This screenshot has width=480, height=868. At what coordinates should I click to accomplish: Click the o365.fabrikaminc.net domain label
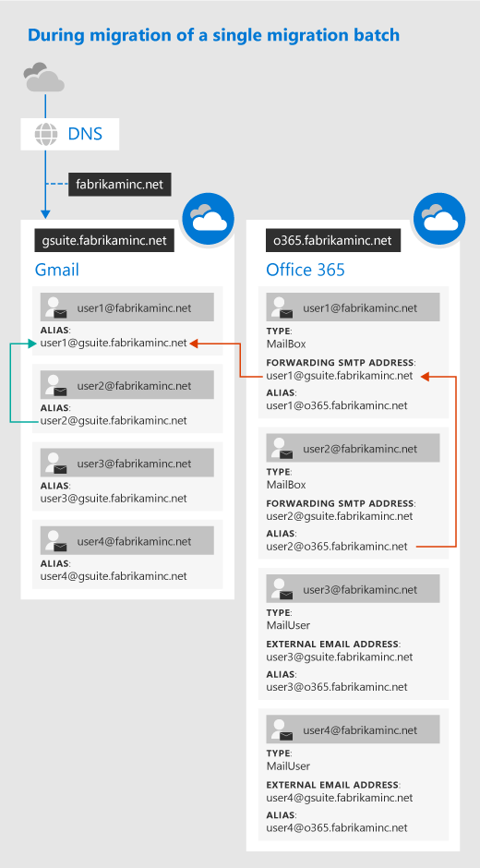click(x=332, y=240)
